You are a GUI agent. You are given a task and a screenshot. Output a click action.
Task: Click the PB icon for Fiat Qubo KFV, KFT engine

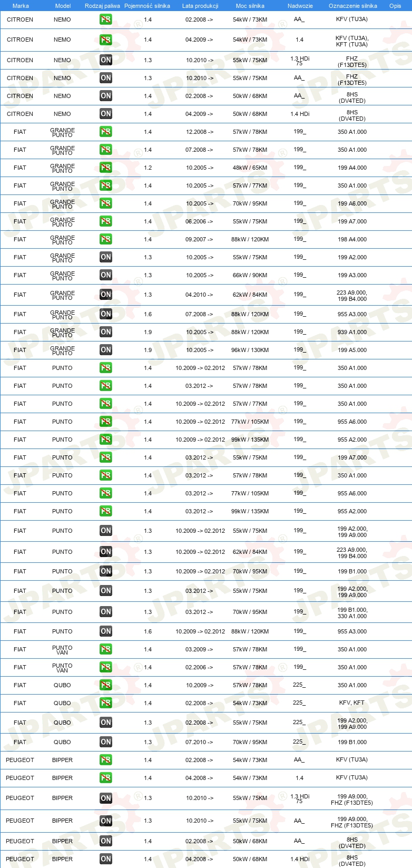coord(106,703)
